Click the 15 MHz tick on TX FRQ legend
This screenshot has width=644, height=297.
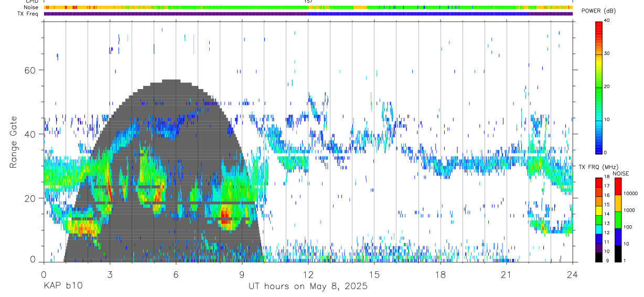tap(607, 205)
